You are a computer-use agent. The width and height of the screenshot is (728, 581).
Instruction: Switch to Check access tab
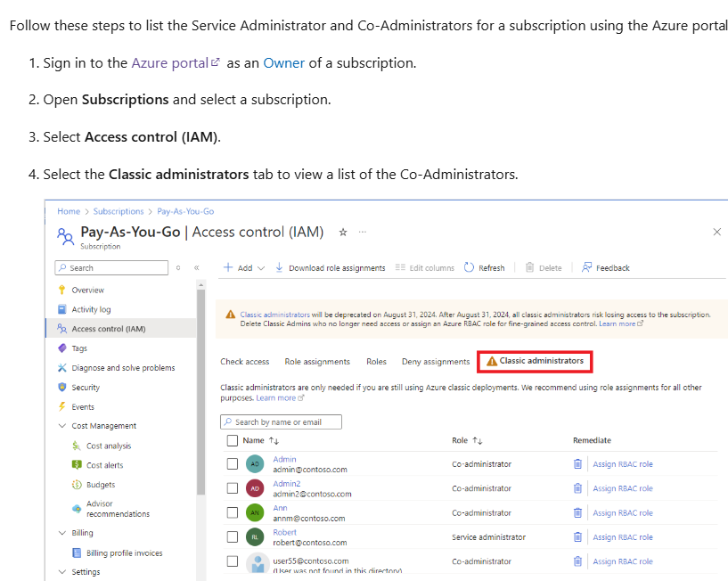245,361
